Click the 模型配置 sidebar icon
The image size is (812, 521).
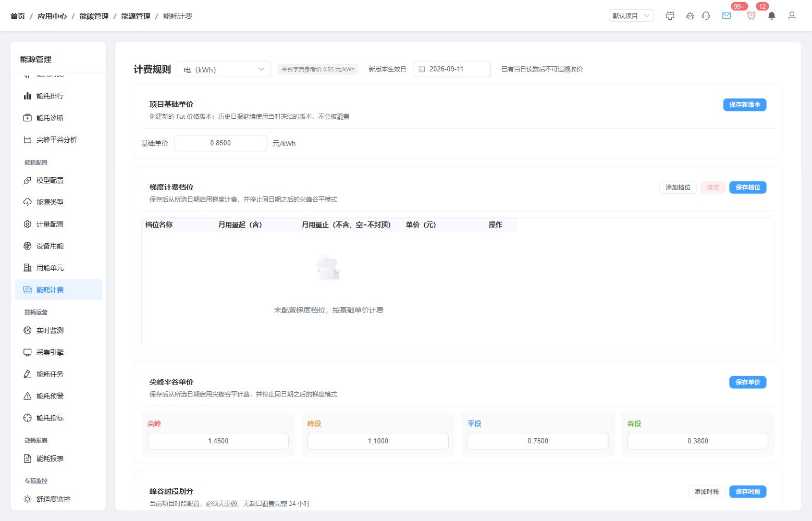28,180
